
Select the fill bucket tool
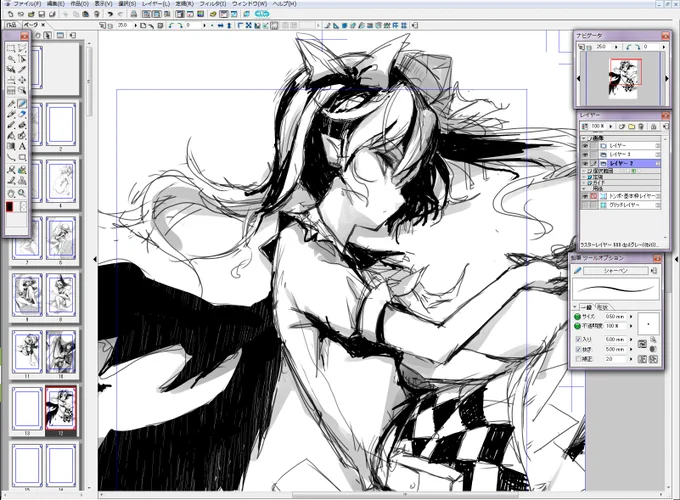(x=11, y=136)
